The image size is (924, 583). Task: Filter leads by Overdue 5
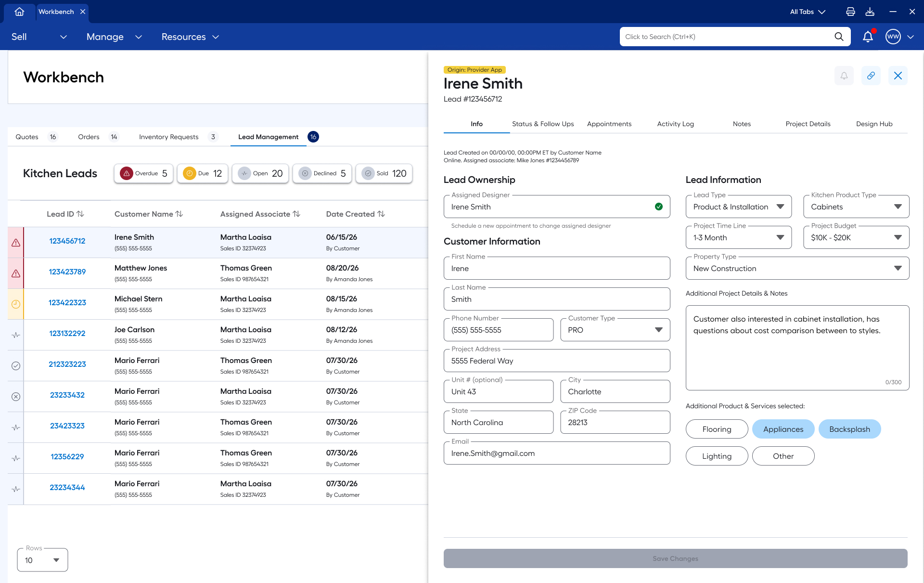(x=143, y=173)
